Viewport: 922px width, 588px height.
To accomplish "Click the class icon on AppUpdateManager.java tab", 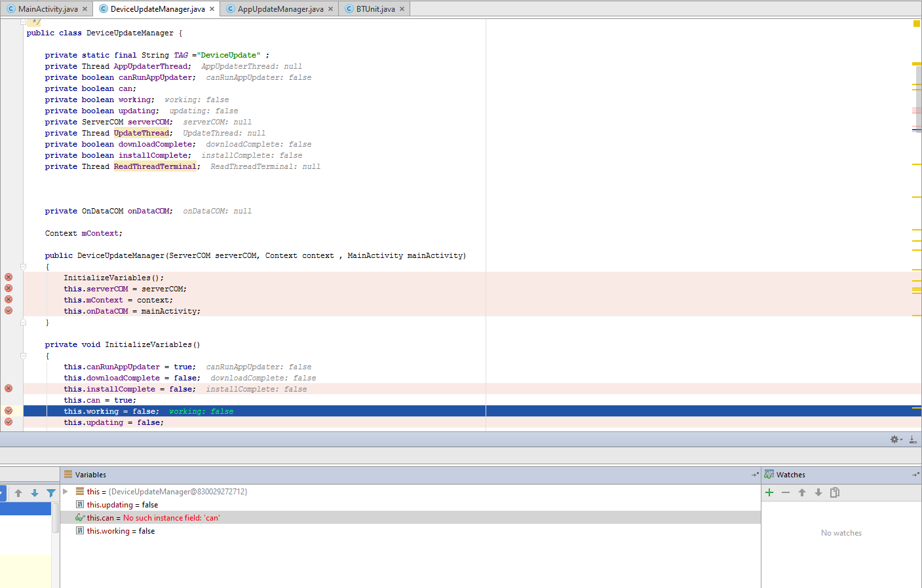I will [231, 9].
